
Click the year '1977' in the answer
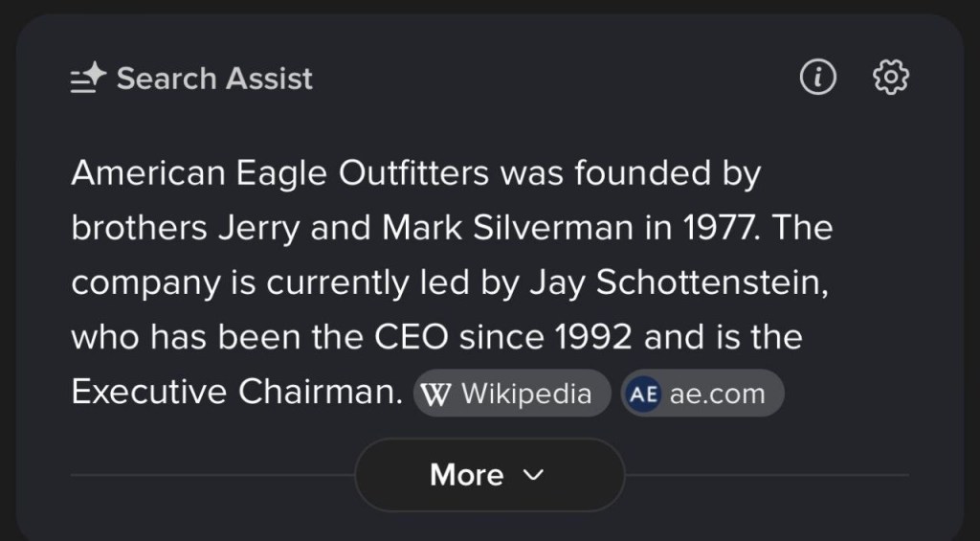(720, 229)
